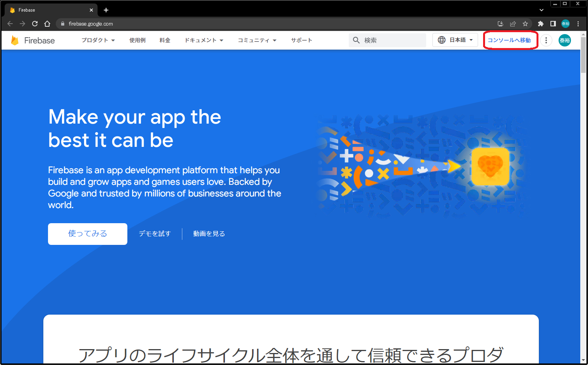Reload the page with refresh icon
The height and width of the screenshot is (365, 588).
coord(35,24)
